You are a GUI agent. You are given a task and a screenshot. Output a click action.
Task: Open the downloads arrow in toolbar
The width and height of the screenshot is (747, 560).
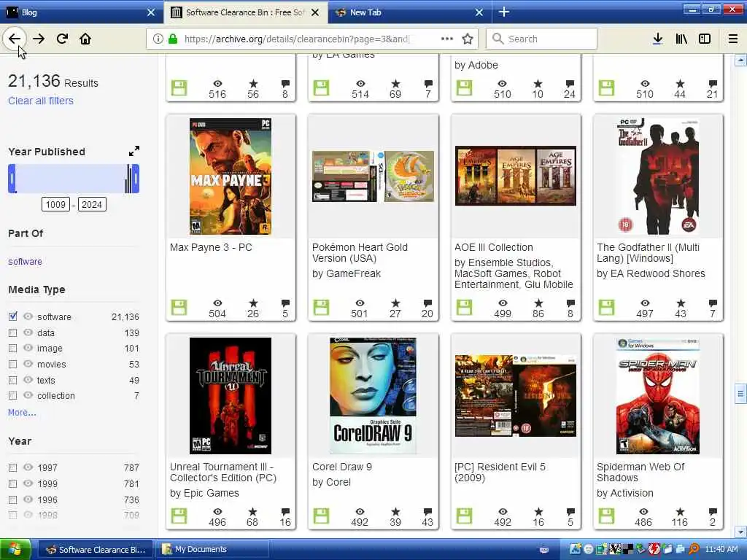657,39
